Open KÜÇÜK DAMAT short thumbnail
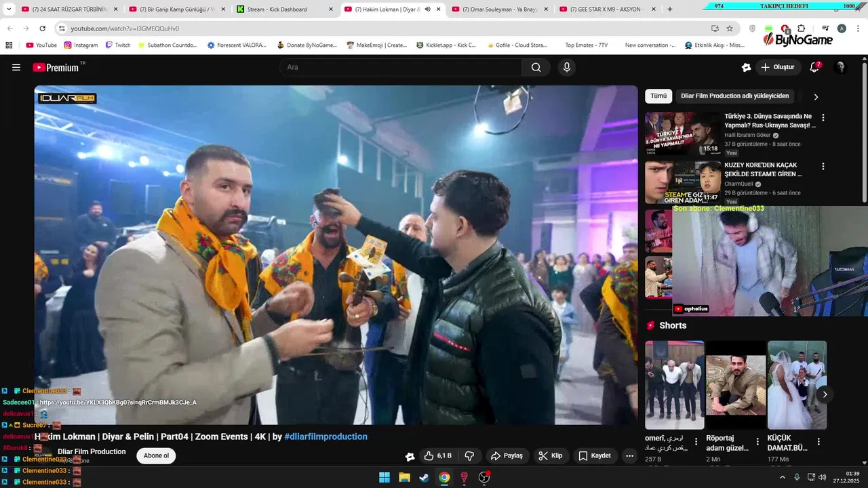Viewport: 868px width, 488px height. pyautogui.click(x=797, y=385)
